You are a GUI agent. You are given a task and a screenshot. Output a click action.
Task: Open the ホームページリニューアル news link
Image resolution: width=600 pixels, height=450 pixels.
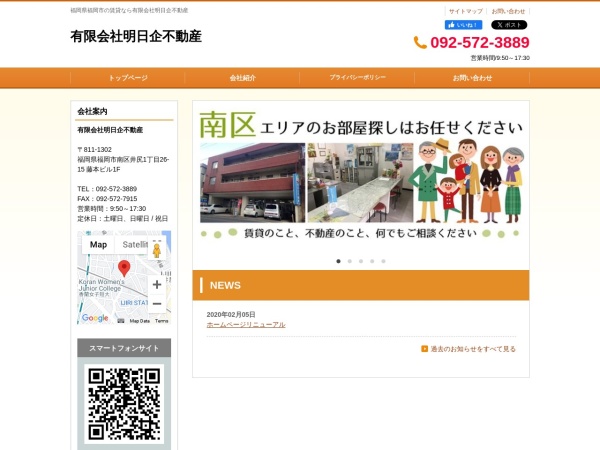[x=246, y=324]
